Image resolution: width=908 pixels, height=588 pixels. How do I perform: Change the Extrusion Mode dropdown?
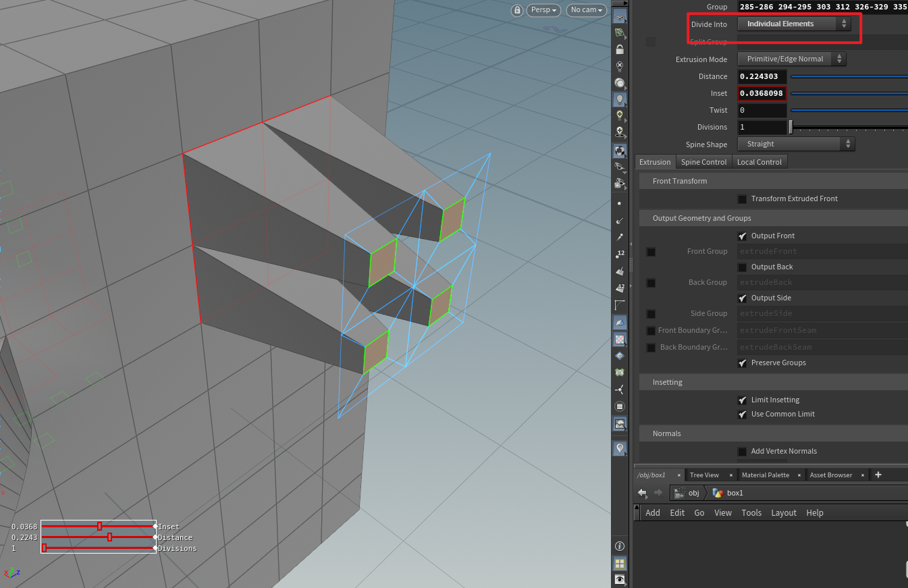[791, 59]
